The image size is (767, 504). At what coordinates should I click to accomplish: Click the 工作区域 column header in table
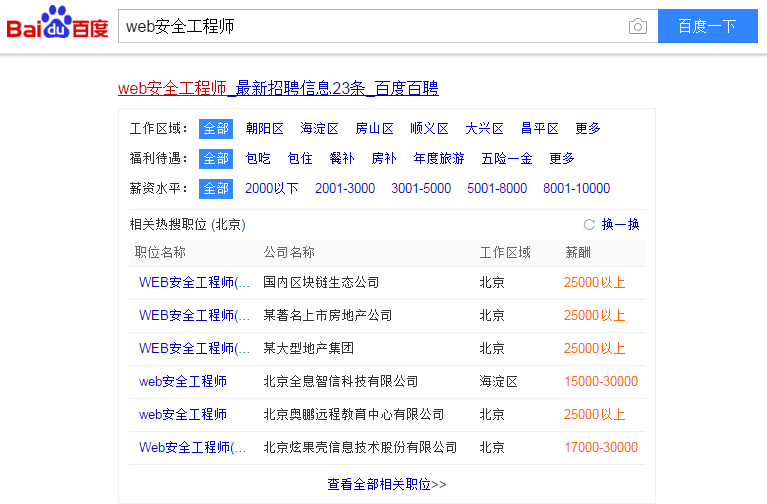pos(505,252)
